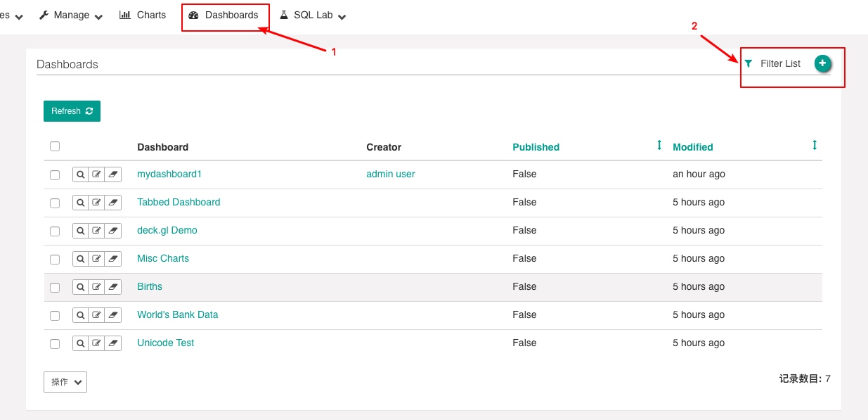
Task: Click the sort arrows icon beside Published
Action: coord(659,145)
